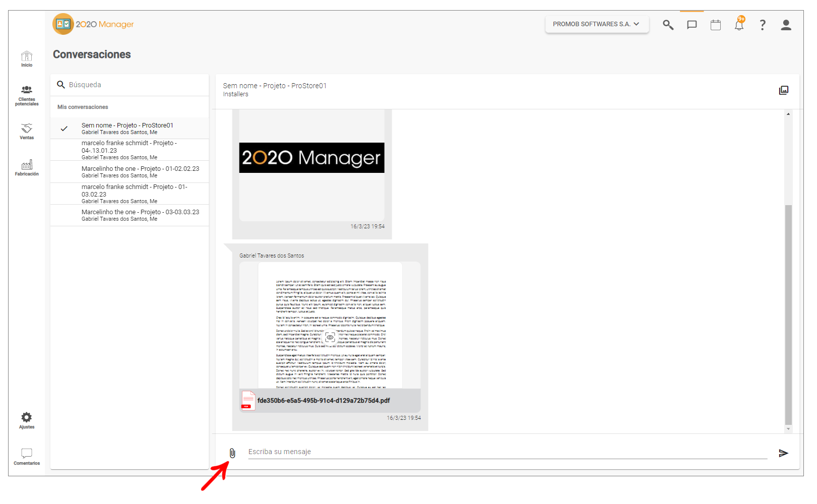Screen dimensions: 817x504
Task: Open conversation marcelo franke schmidt 01-03.02.23
Action: click(x=130, y=194)
